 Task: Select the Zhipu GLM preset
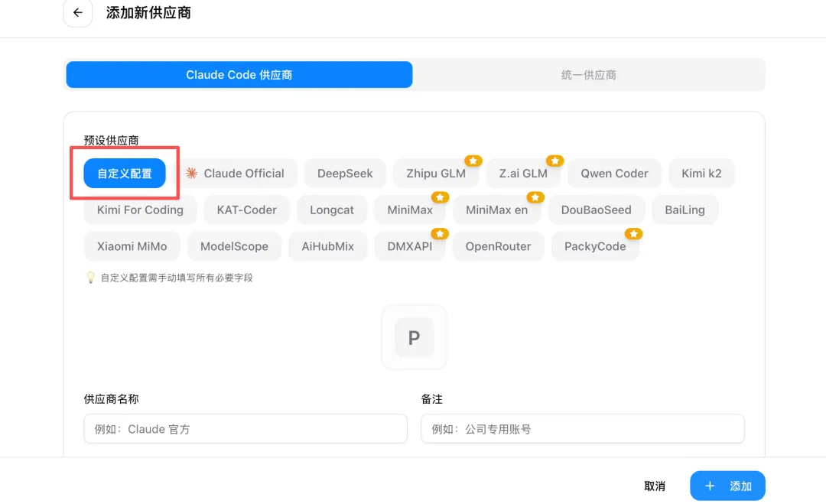(x=436, y=174)
